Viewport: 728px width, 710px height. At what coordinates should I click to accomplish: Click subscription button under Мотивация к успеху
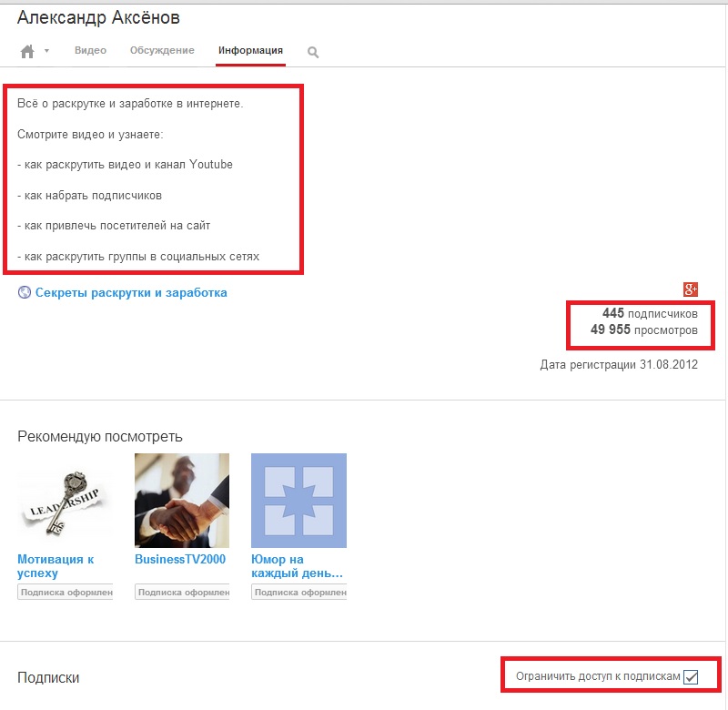[65, 592]
